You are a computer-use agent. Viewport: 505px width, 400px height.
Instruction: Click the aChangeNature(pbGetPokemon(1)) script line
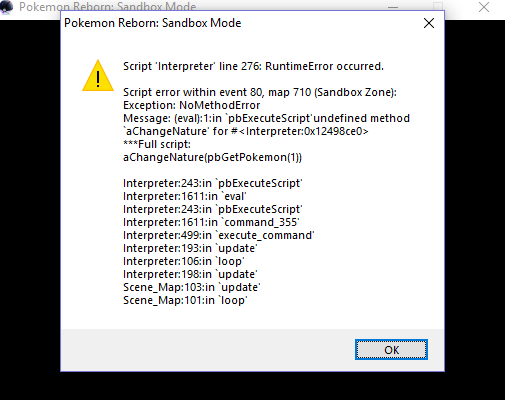212,157
